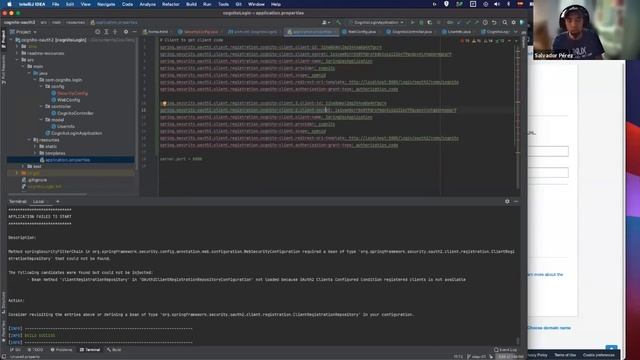
Task: Open the TODO tool window button
Action: (35, 350)
